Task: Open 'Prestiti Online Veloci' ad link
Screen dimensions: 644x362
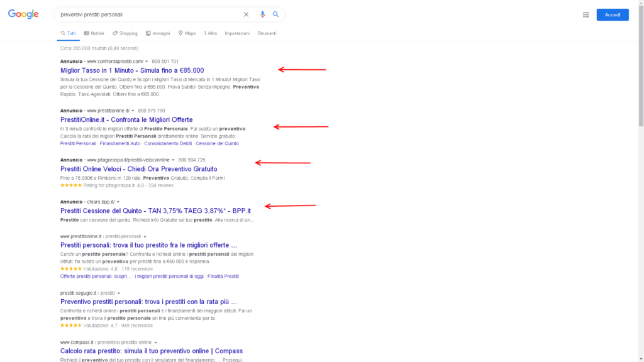Action: coord(139,168)
